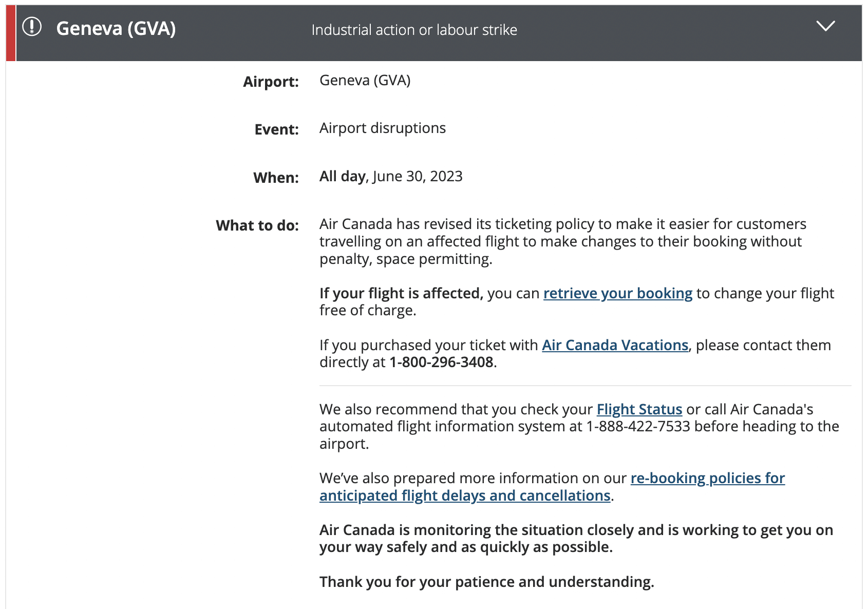Click the exclamation alert icon in the header
Viewport: 868px width, 609px height.
[x=32, y=27]
